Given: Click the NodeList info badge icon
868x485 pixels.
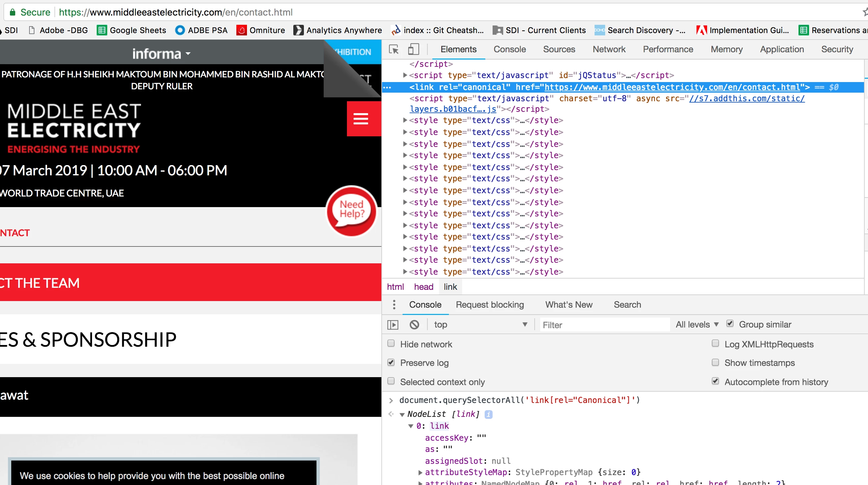Looking at the screenshot, I should coord(488,414).
